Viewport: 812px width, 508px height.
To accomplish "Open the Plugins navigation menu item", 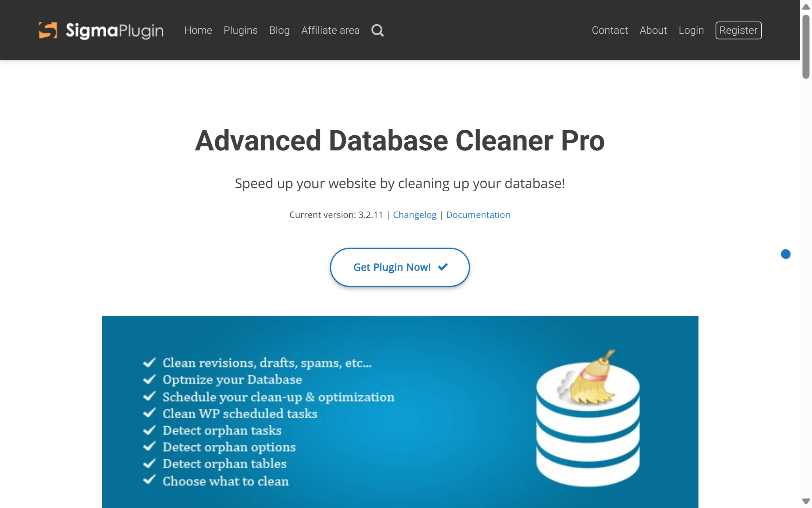I will pos(240,30).
